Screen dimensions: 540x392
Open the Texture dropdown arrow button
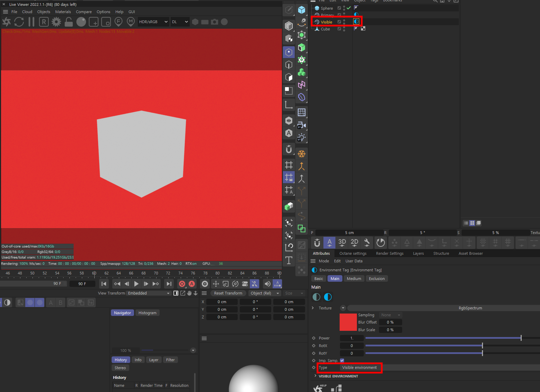pyautogui.click(x=343, y=308)
